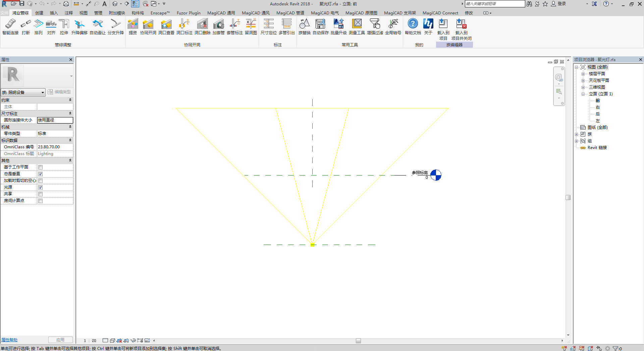Enable the 共享 shared checkbox
Viewport: 644px width, 351px height.
[x=40, y=194]
